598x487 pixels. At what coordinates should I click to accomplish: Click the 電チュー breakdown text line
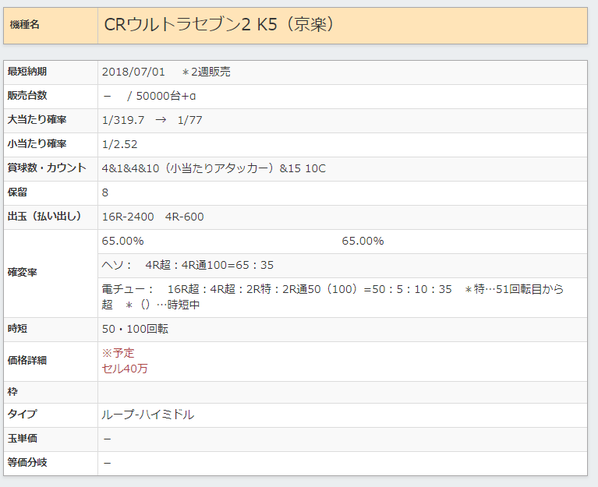pyautogui.click(x=332, y=297)
